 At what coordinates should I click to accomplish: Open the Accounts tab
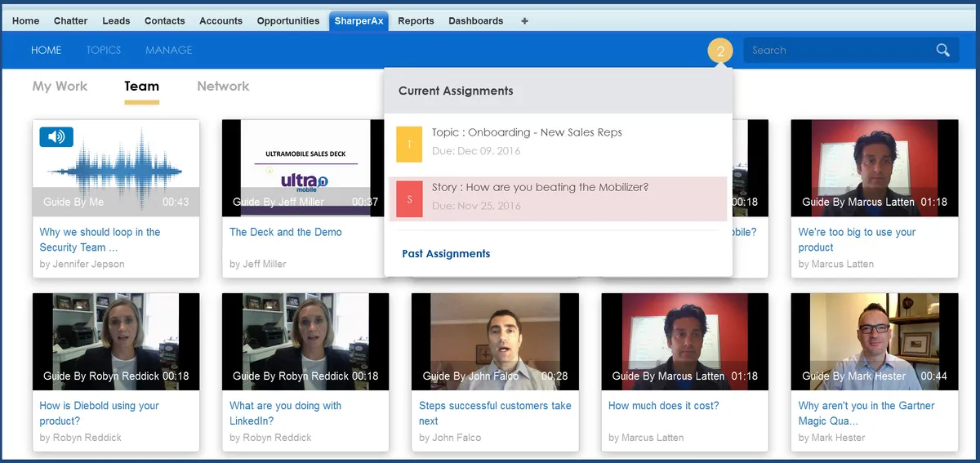pos(220,21)
